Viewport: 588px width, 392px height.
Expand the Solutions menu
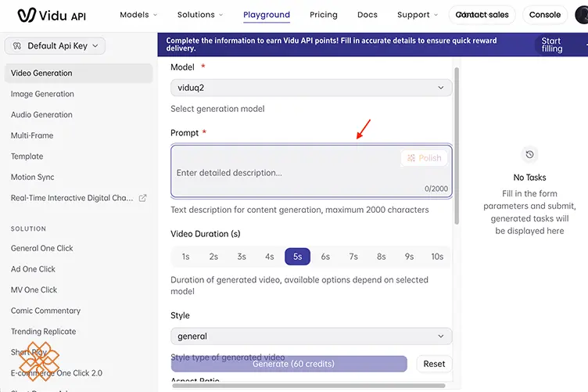(x=200, y=15)
